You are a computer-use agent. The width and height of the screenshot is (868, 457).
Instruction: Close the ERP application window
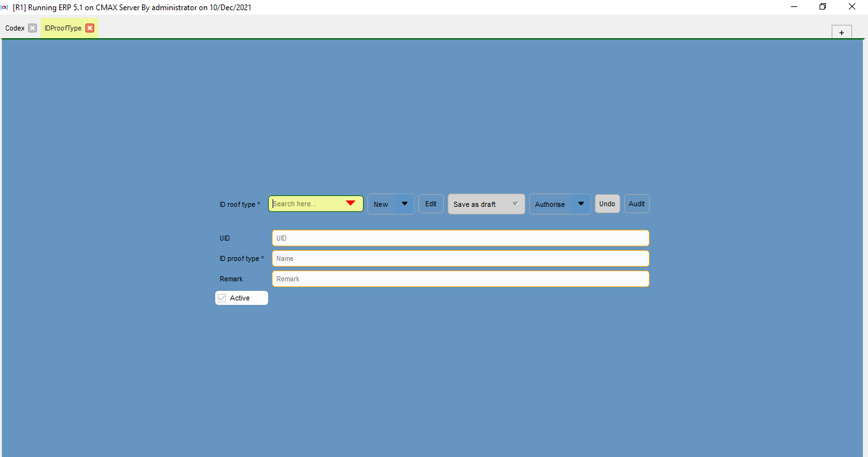pos(852,7)
